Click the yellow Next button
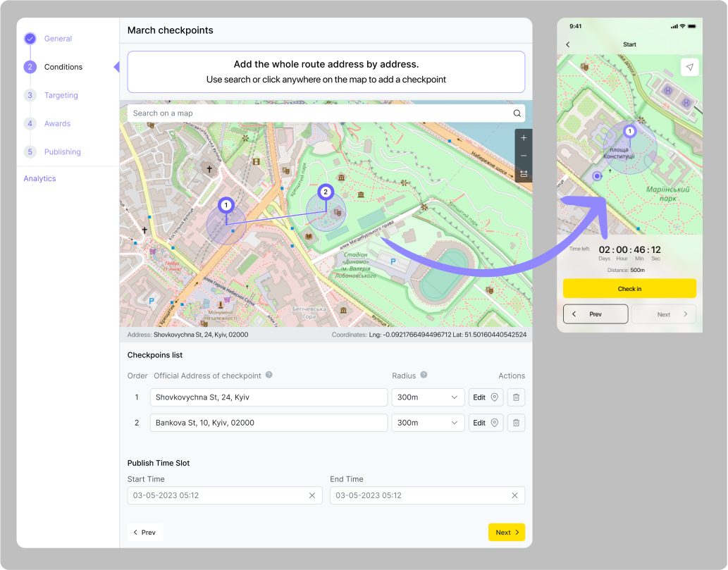728x570 pixels. click(x=506, y=532)
